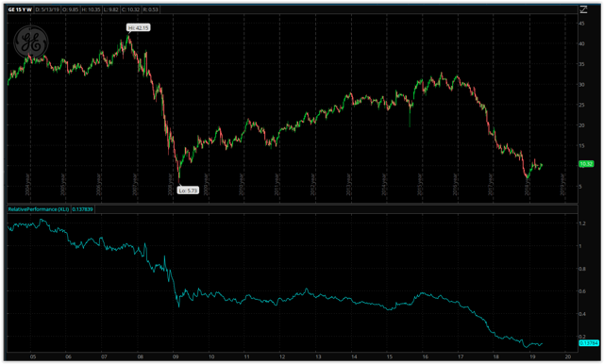Click the cyan 0.13784 axis tag
This screenshot has height=364, width=604.
pyautogui.click(x=589, y=343)
